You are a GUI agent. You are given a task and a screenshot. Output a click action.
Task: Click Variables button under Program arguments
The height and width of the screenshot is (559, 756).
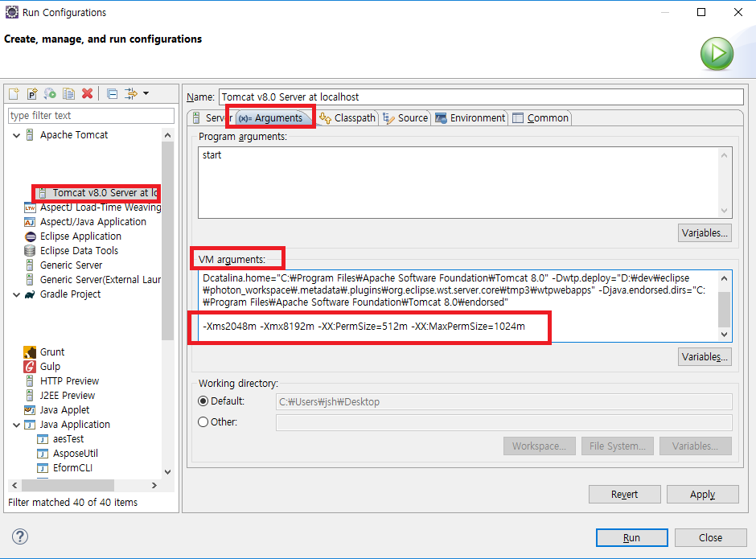coord(705,233)
